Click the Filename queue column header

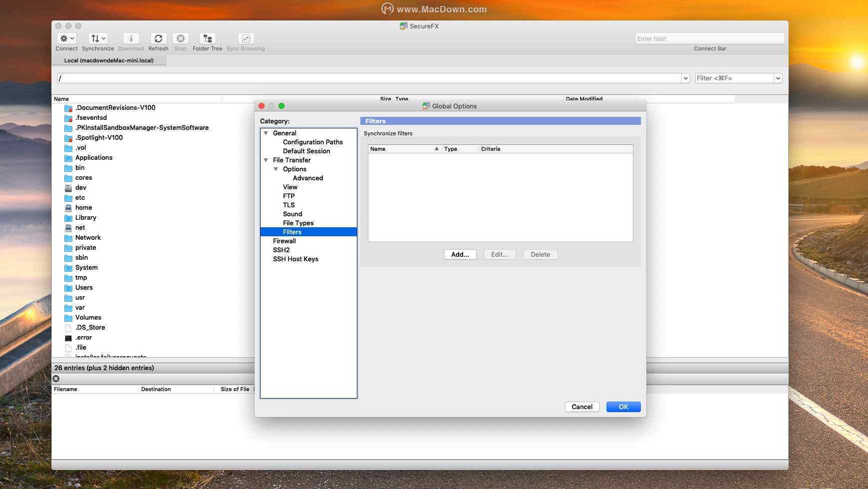[95, 389]
